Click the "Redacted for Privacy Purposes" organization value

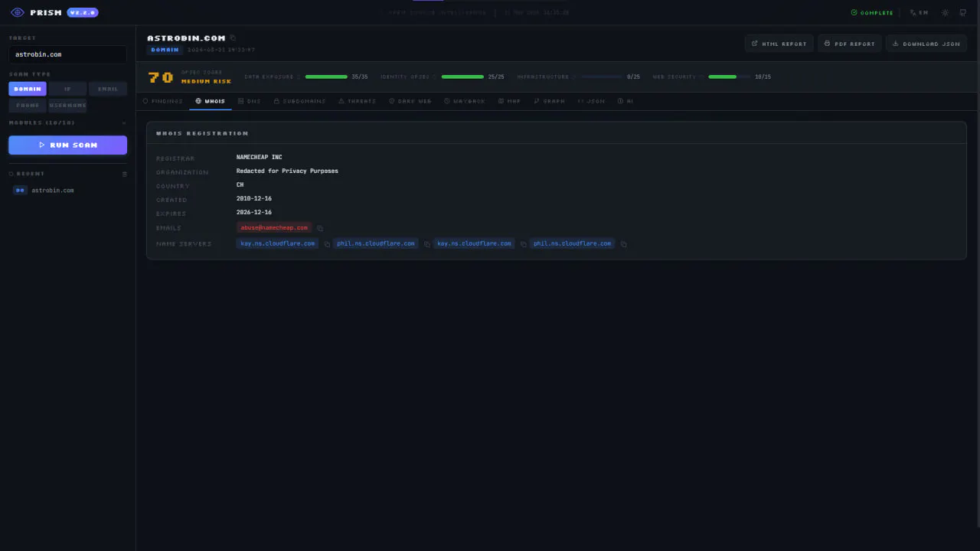287,171
